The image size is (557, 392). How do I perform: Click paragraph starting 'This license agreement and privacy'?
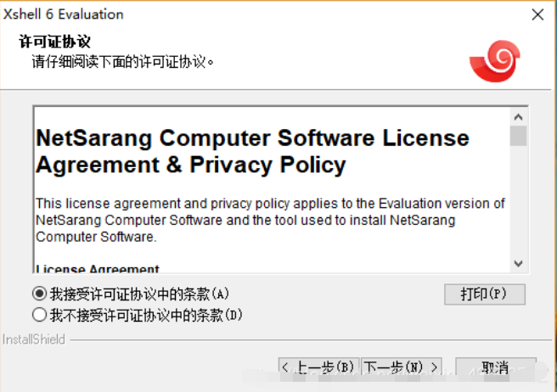click(270, 220)
